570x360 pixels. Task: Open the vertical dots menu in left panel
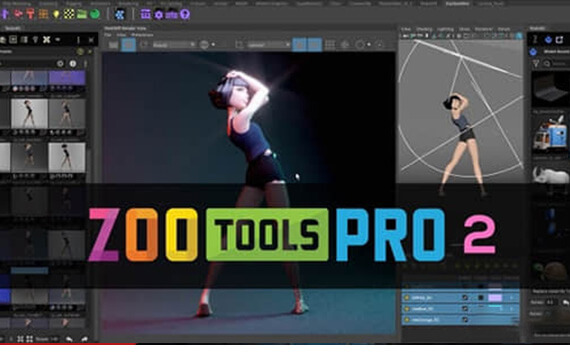[78, 40]
